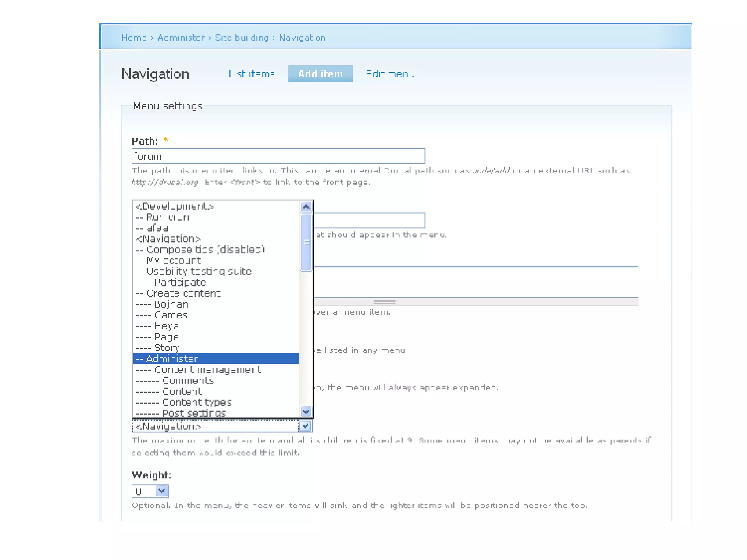Switch to the Edit menu tab
Image resolution: width=747 pixels, height=560 pixels.
click(390, 74)
